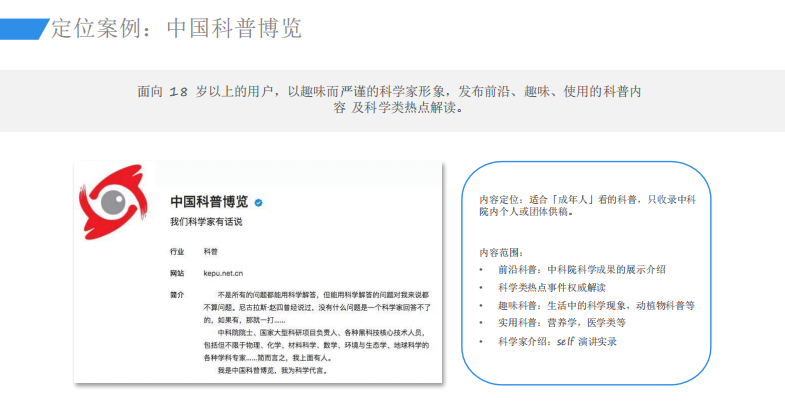Click the 内容范围 heading
Screen dimensions: 785x411
[x=501, y=253]
